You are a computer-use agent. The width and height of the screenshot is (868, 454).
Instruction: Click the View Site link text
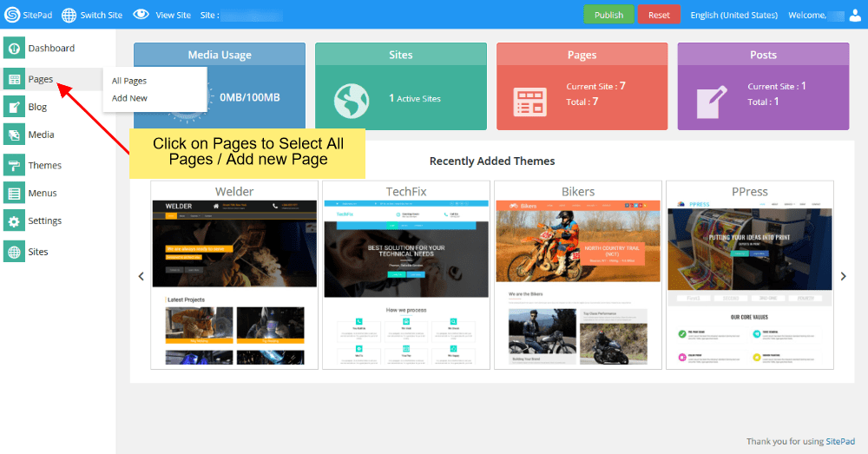tap(174, 15)
